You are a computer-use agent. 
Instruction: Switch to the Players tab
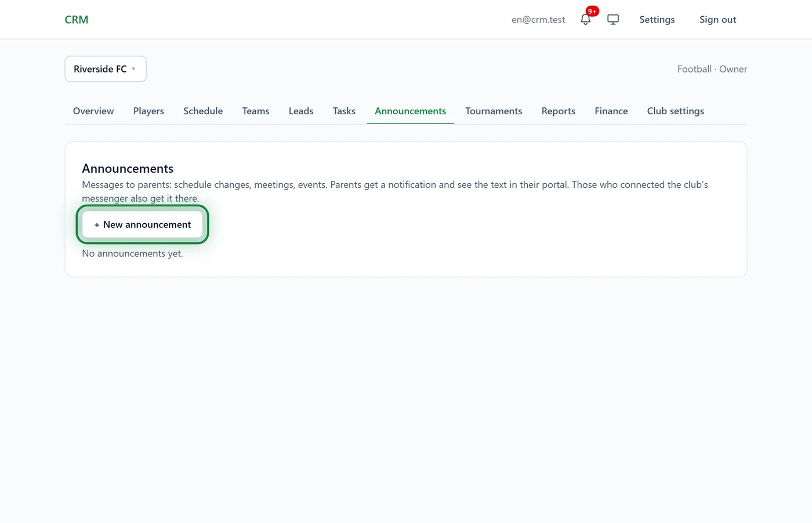pos(148,111)
